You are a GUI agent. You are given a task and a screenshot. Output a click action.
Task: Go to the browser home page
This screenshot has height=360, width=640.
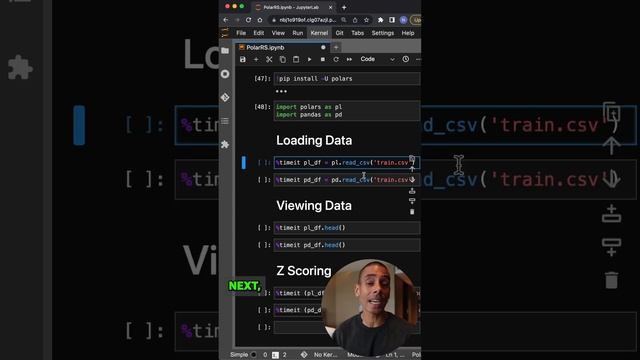coord(260,20)
